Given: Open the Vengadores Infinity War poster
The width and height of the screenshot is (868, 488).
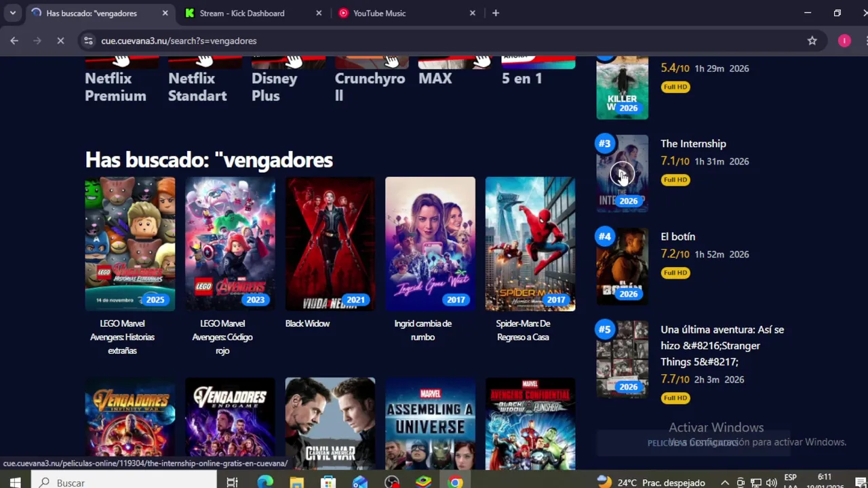Looking at the screenshot, I should pos(130,424).
